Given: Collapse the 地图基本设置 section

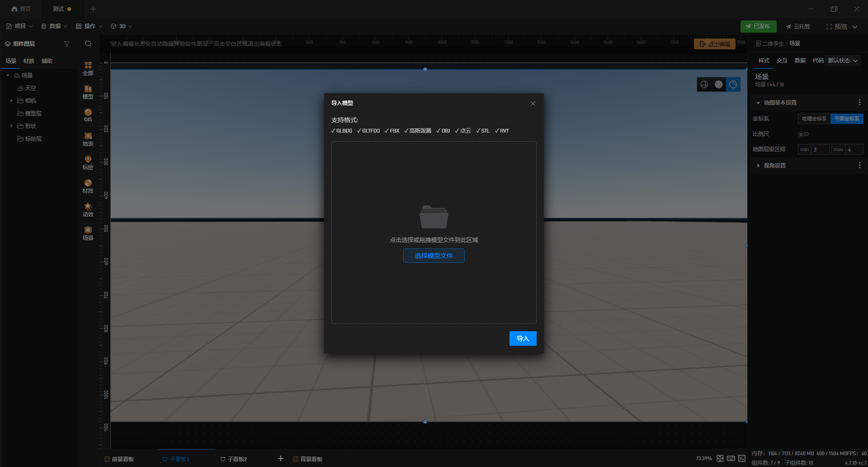Looking at the screenshot, I should (758, 103).
